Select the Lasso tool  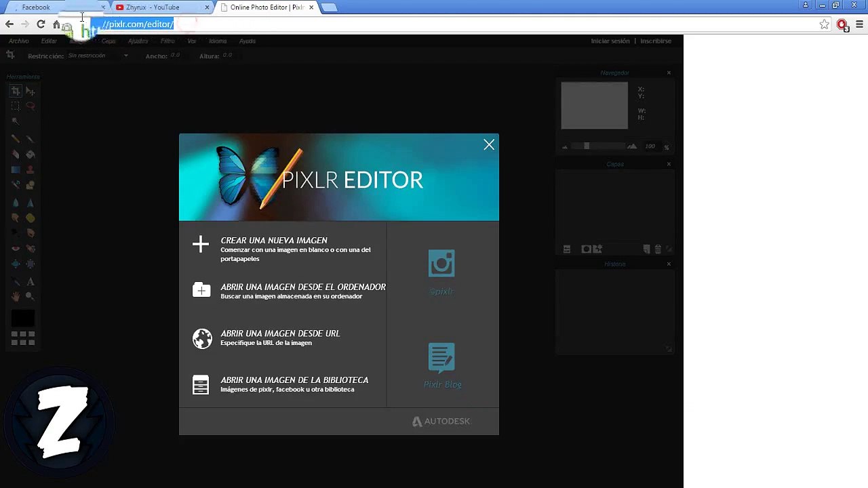31,106
